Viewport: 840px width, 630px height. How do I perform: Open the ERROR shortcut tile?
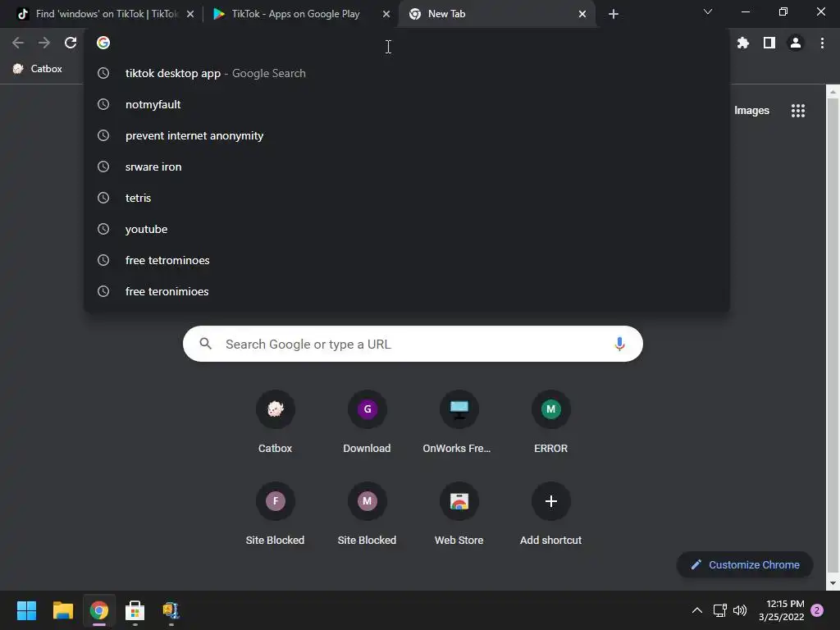tap(550, 422)
